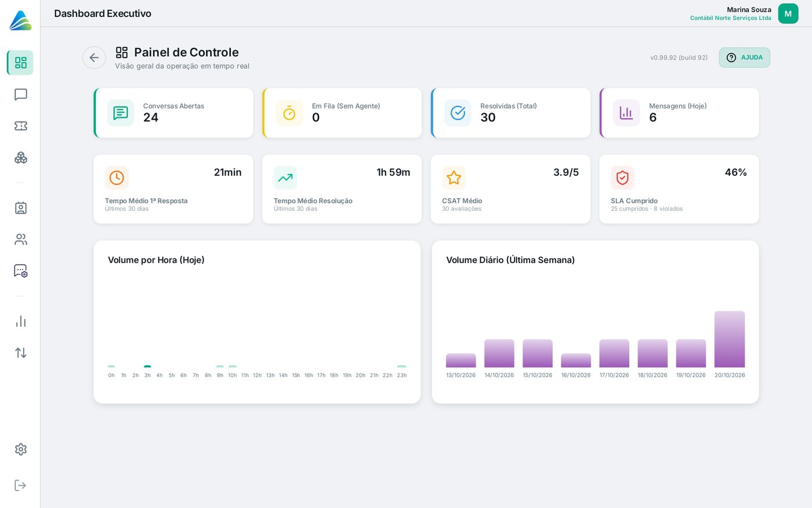Viewport: 812px width, 508px height.
Task: Click the Tempo Médio 1ª Resposta clock icon
Action: (117, 178)
